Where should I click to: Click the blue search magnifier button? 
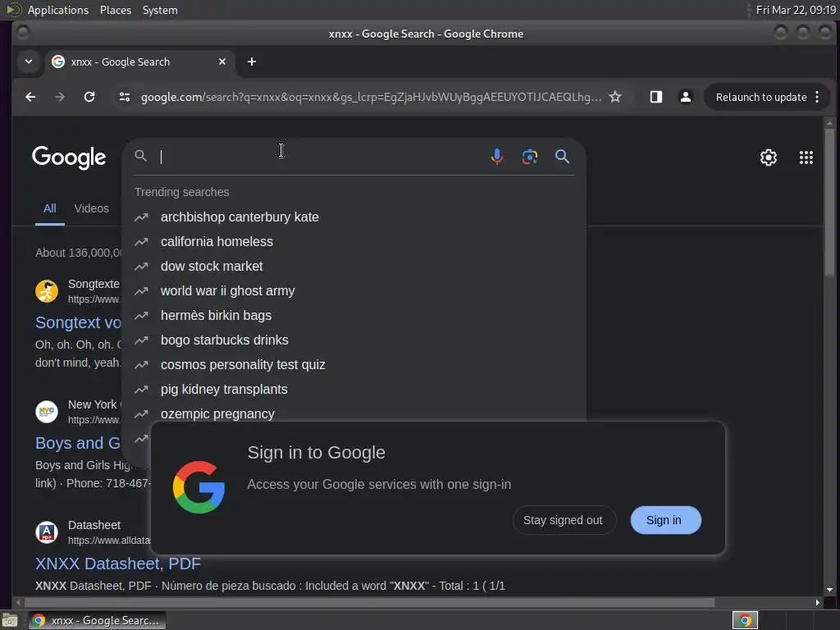(562, 157)
